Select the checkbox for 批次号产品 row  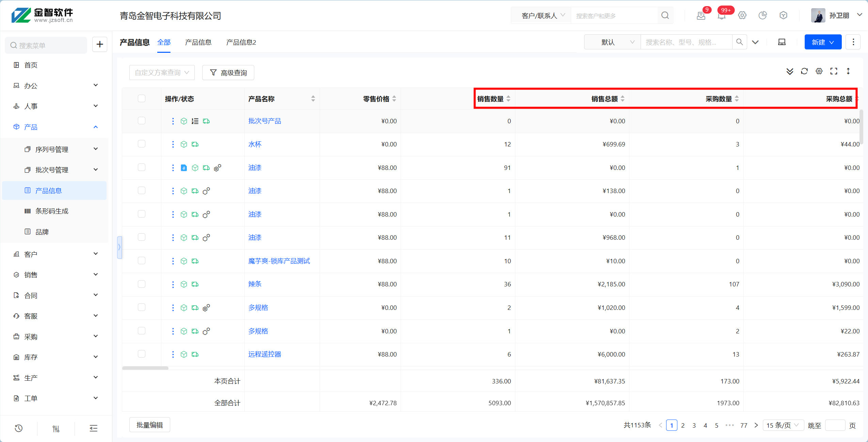[x=142, y=121]
